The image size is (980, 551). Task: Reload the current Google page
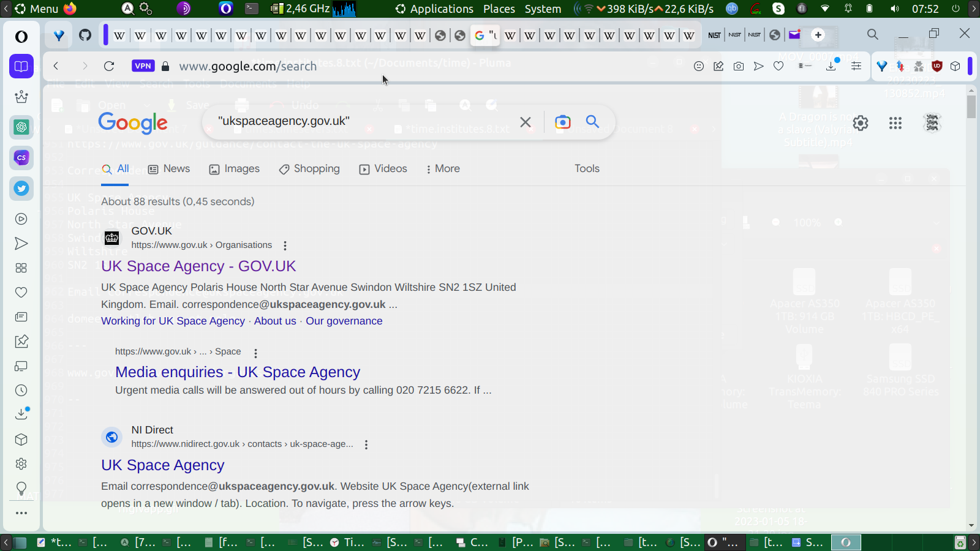(x=109, y=66)
